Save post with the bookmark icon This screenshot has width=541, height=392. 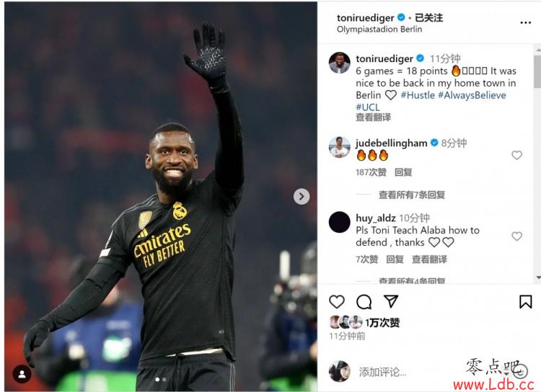click(525, 302)
